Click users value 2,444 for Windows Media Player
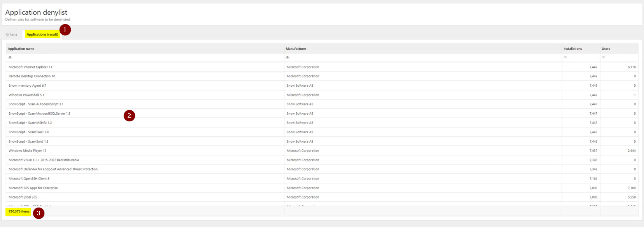The width and height of the screenshot is (644, 227). point(632,151)
